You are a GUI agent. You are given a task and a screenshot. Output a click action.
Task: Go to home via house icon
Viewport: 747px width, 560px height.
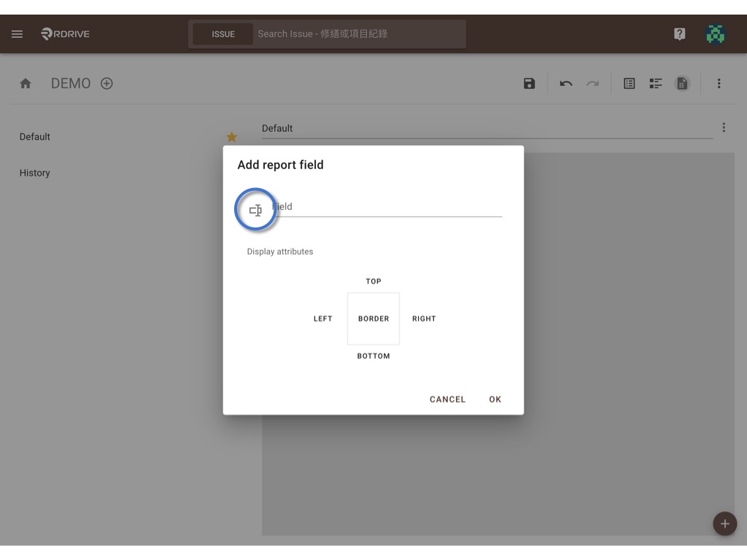point(26,84)
